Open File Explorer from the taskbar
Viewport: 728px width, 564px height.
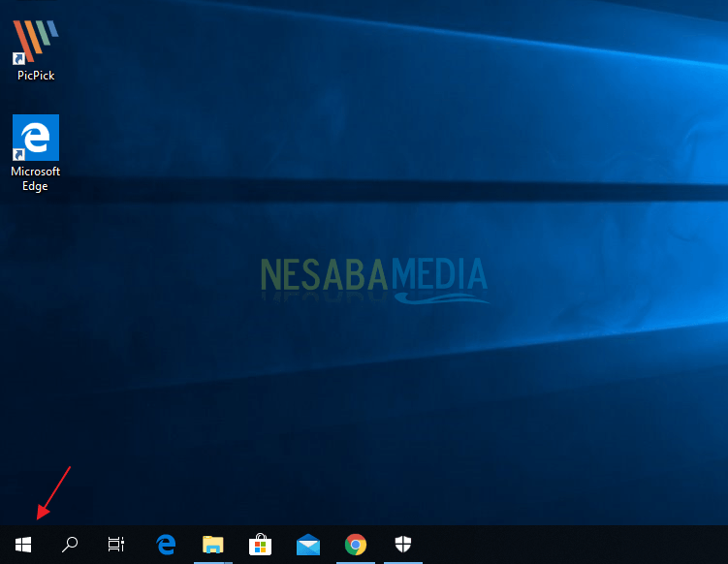[x=213, y=545]
